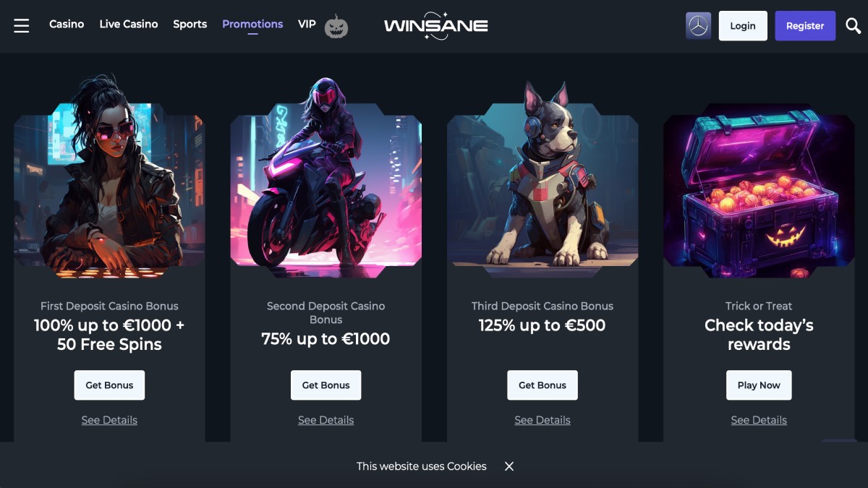868x488 pixels.
Task: Get Bonus for Third Deposit offer
Action: coord(542,385)
